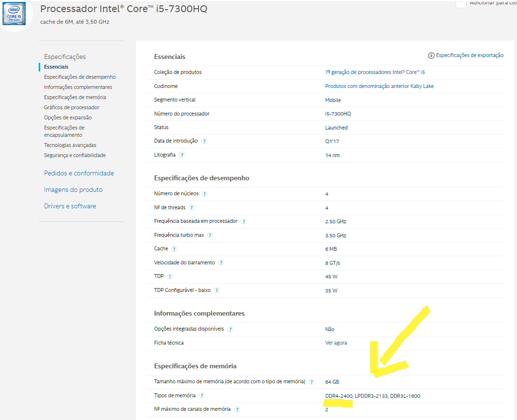Click the 14 nm lithography value
This screenshot has width=517, height=420.
[x=332, y=155]
